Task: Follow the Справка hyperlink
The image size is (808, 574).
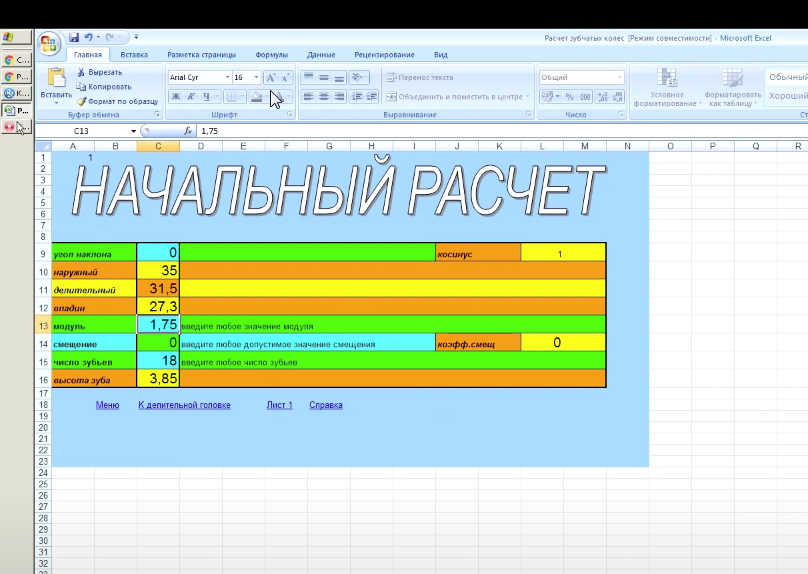Action: (x=326, y=405)
